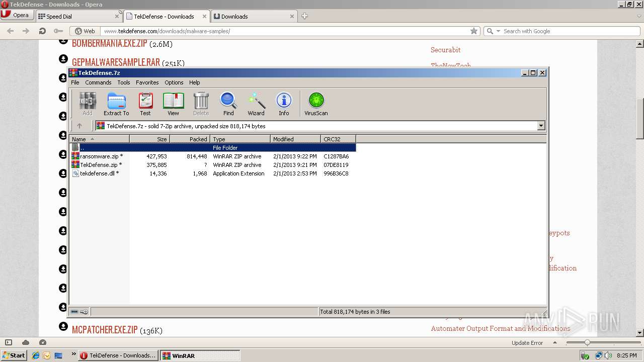The height and width of the screenshot is (362, 644).
Task: Open the search engine dropdown arrow
Action: tap(499, 31)
